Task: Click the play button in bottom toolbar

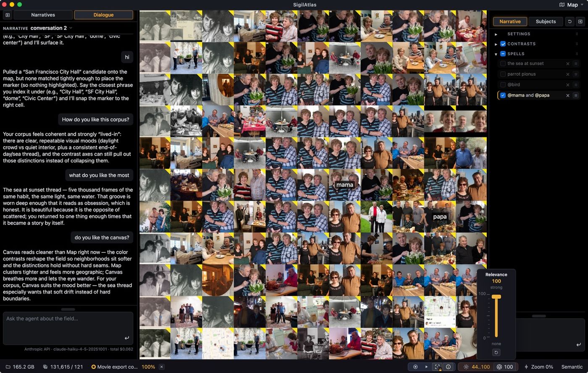Action: click(x=426, y=367)
